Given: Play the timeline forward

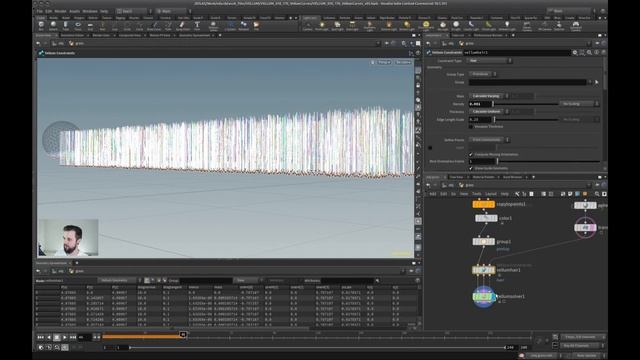Looking at the screenshot, I should pyautogui.click(x=65, y=337).
